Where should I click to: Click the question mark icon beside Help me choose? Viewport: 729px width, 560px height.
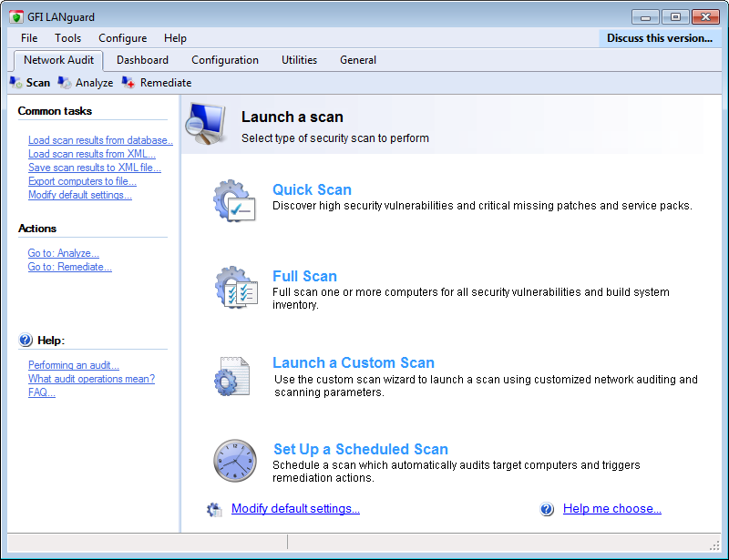(547, 509)
